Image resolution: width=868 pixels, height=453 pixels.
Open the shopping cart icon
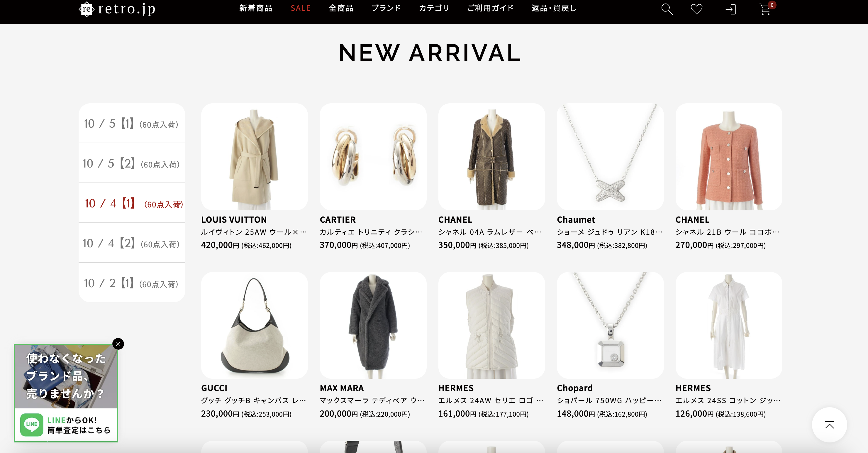(765, 9)
